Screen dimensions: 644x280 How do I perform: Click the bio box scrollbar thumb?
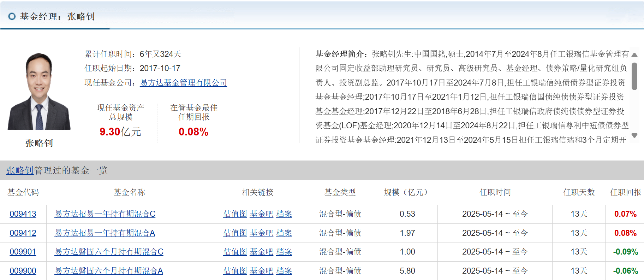point(634,76)
